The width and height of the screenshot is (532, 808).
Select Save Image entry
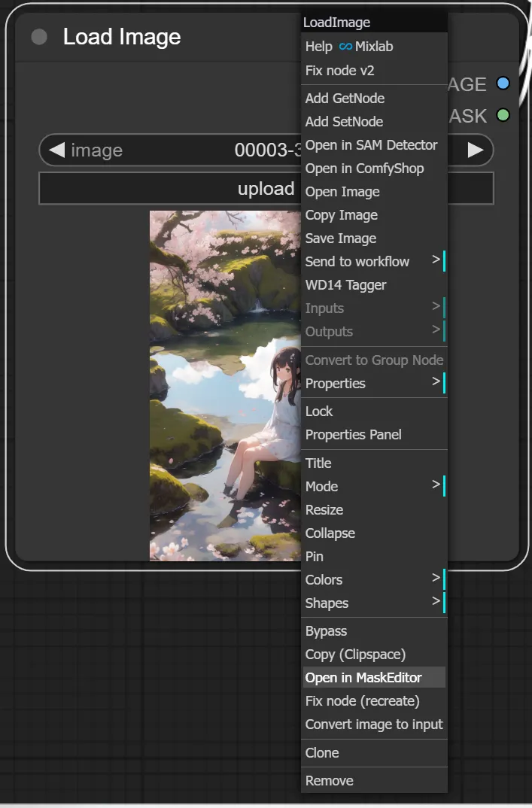click(374, 238)
